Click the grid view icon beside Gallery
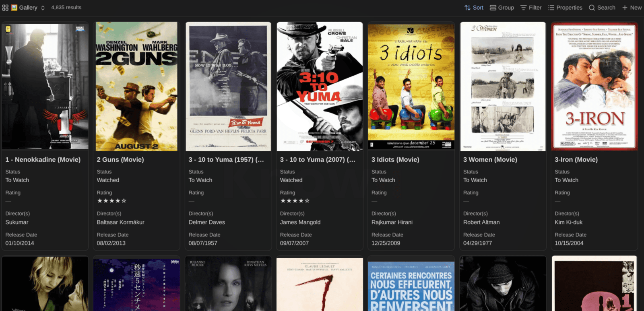 (x=5, y=8)
